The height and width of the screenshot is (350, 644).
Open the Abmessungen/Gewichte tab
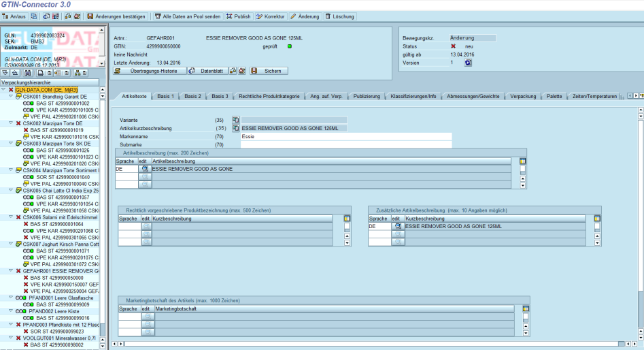coord(473,96)
